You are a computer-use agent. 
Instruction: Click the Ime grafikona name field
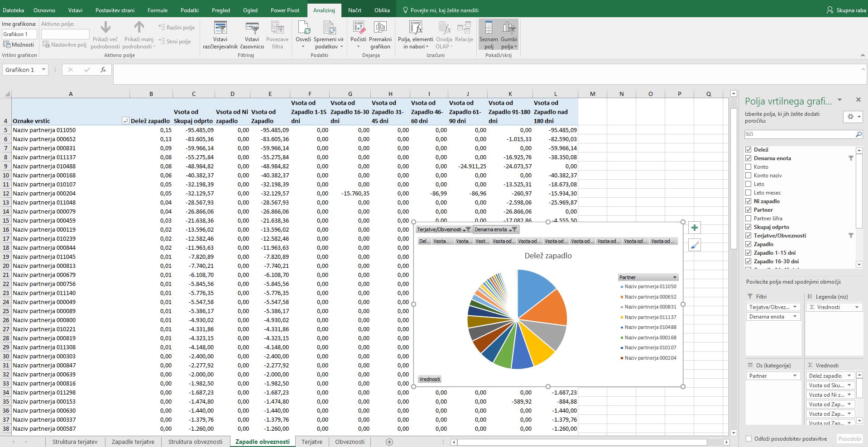coord(19,34)
